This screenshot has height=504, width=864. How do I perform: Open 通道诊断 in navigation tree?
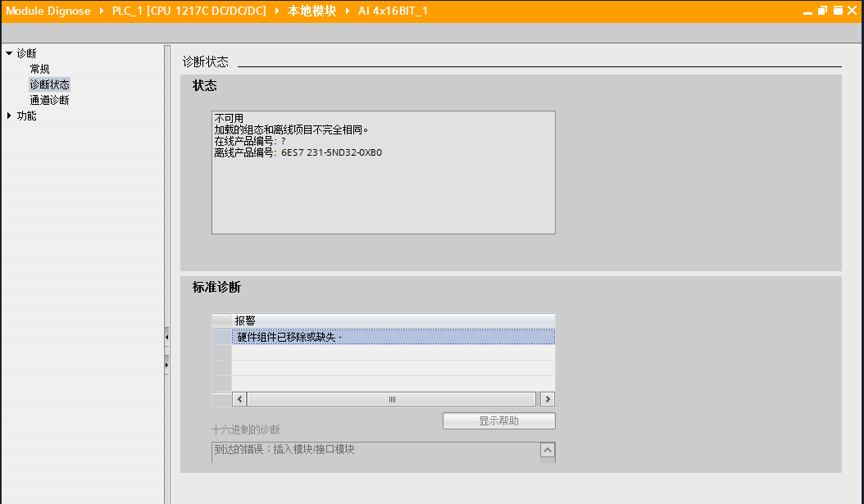[x=49, y=100]
